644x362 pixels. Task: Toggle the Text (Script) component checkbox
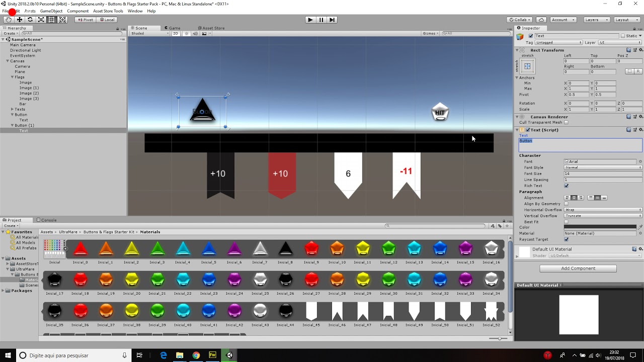coord(528,130)
